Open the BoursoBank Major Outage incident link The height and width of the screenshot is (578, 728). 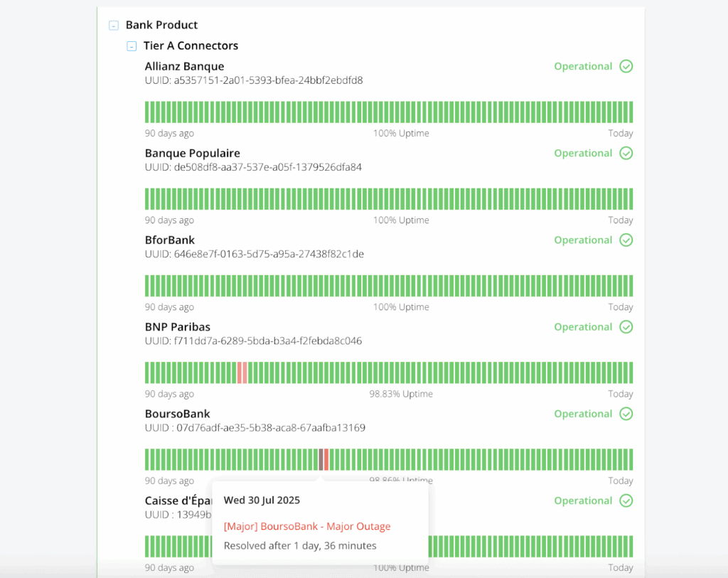point(306,526)
